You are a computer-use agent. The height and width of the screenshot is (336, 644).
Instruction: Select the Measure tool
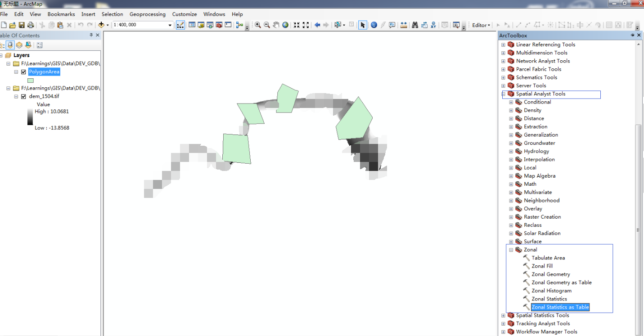click(404, 25)
